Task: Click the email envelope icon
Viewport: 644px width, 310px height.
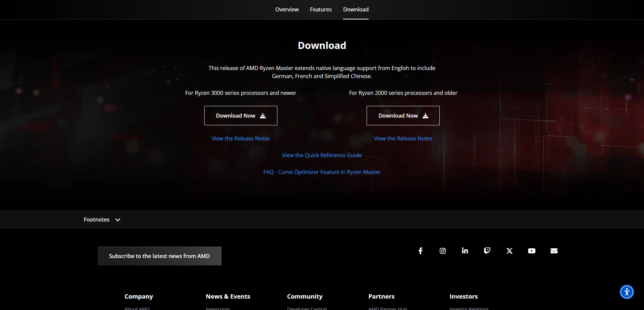Action: tap(554, 251)
